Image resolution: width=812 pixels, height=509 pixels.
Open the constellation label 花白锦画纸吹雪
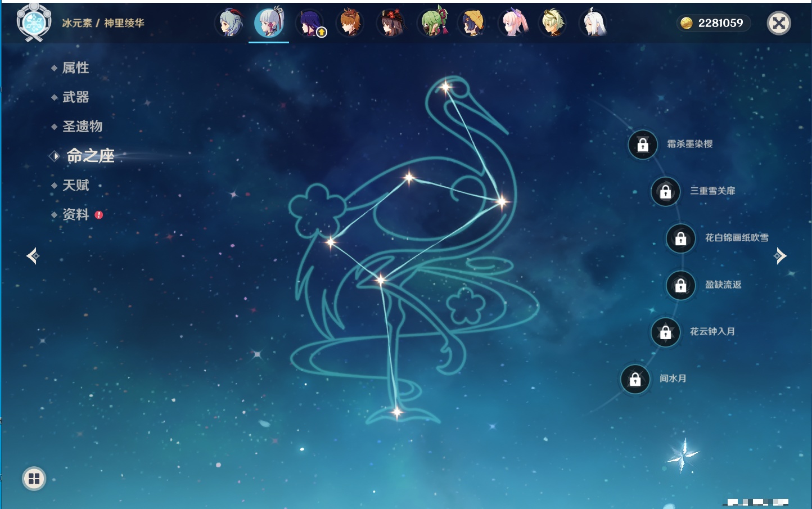coord(737,237)
